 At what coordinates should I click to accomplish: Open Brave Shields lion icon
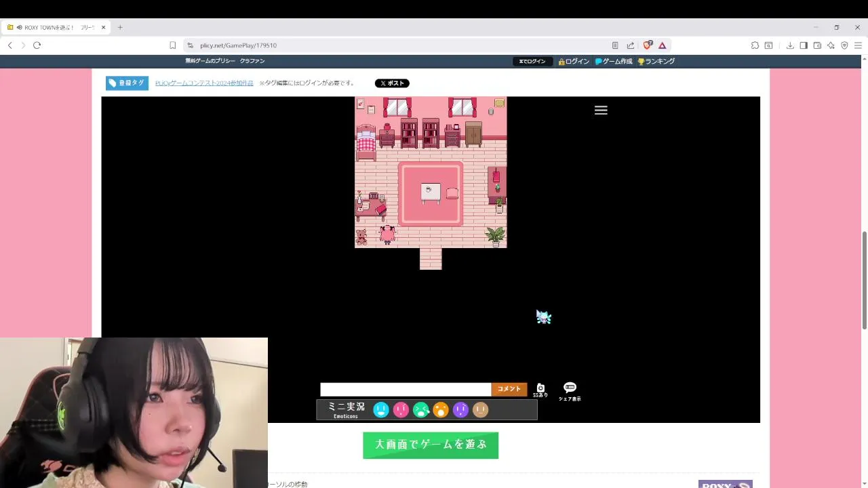(x=648, y=45)
